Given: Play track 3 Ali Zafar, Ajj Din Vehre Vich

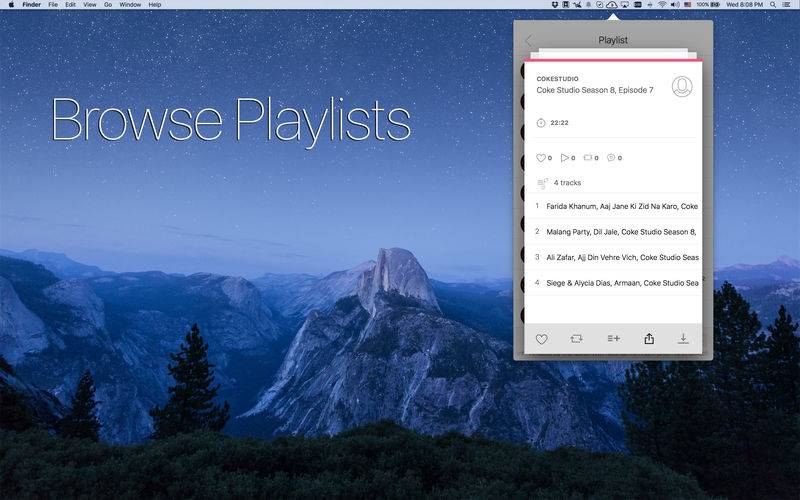Looking at the screenshot, I should (613, 257).
